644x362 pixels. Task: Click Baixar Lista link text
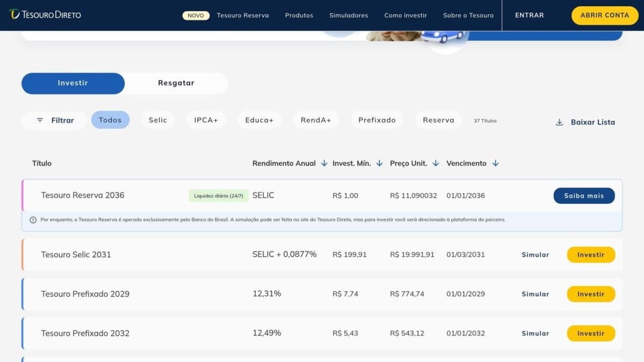pos(593,122)
